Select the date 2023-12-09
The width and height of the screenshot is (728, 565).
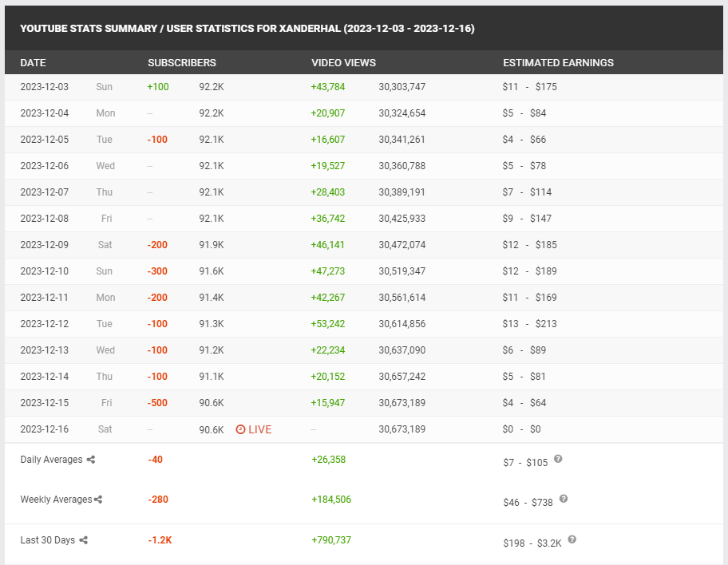point(45,245)
